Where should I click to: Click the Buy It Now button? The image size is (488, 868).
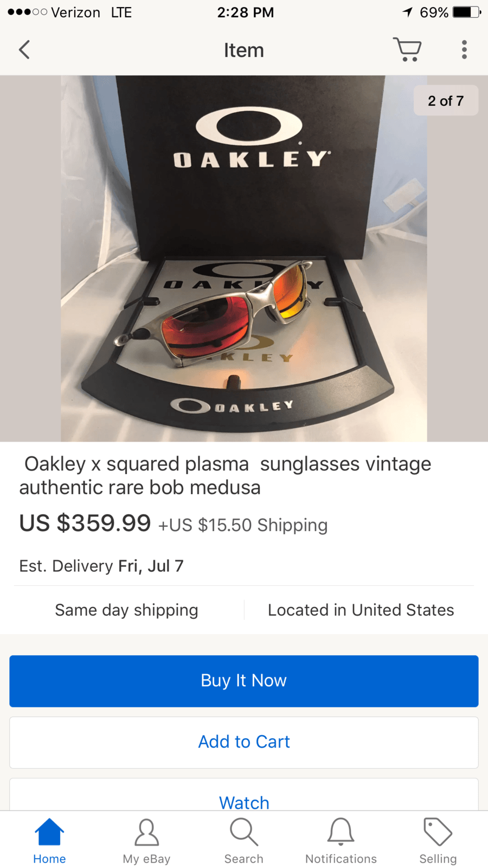tap(244, 681)
